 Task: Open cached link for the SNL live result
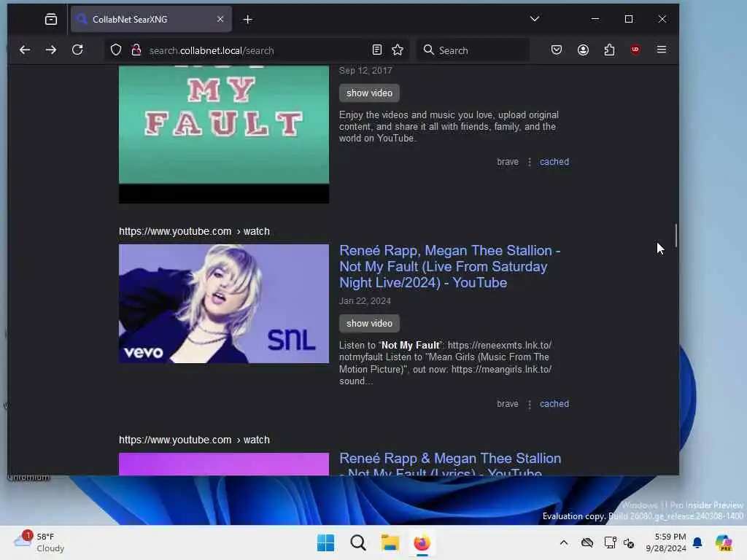pos(554,404)
